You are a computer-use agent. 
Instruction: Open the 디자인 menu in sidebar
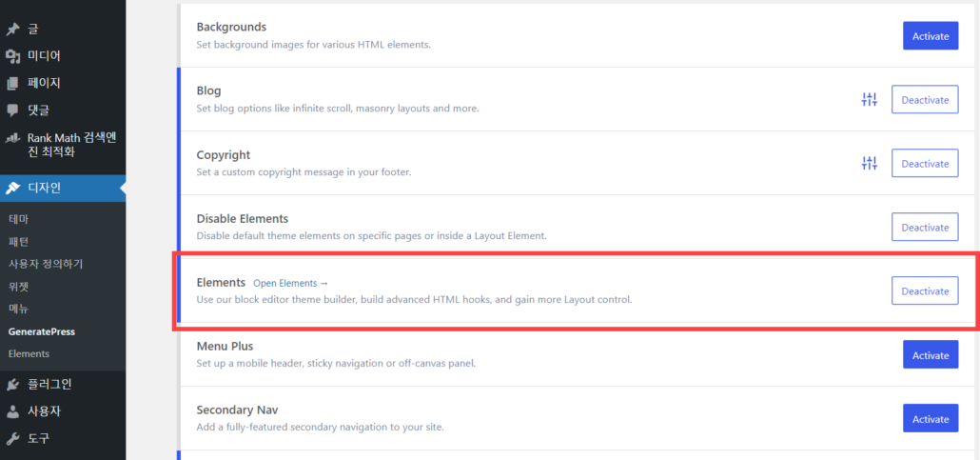tap(63, 188)
